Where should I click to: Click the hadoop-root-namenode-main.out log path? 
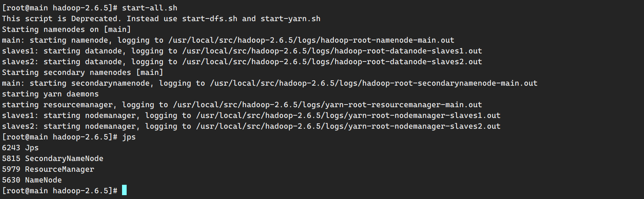tap(311, 40)
